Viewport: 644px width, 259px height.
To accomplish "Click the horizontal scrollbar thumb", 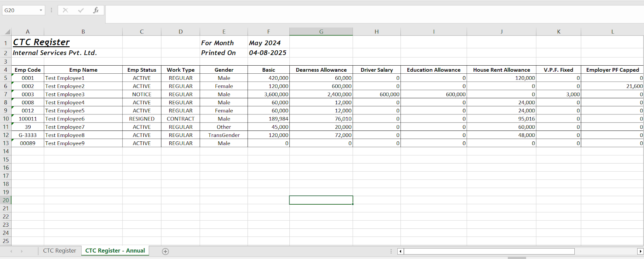I will [x=489, y=251].
